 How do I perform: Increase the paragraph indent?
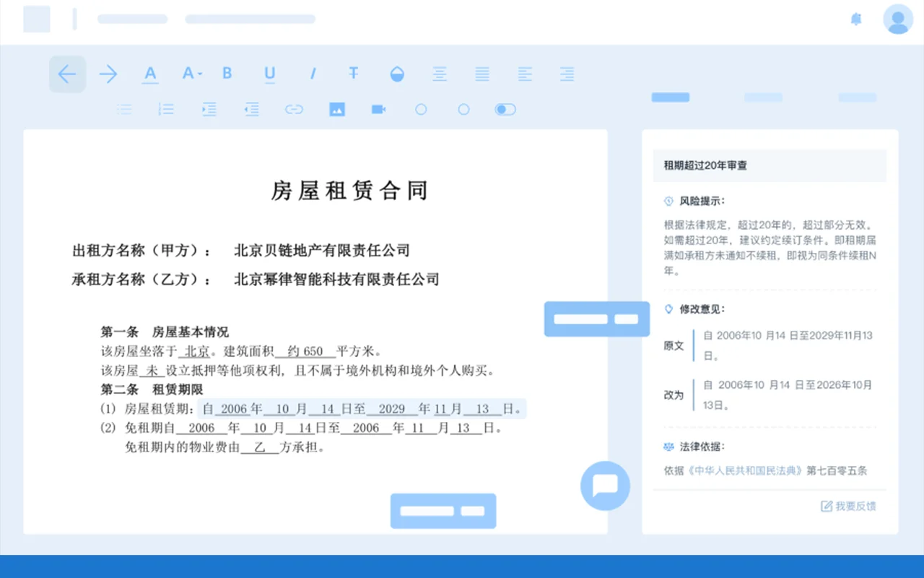pos(209,109)
